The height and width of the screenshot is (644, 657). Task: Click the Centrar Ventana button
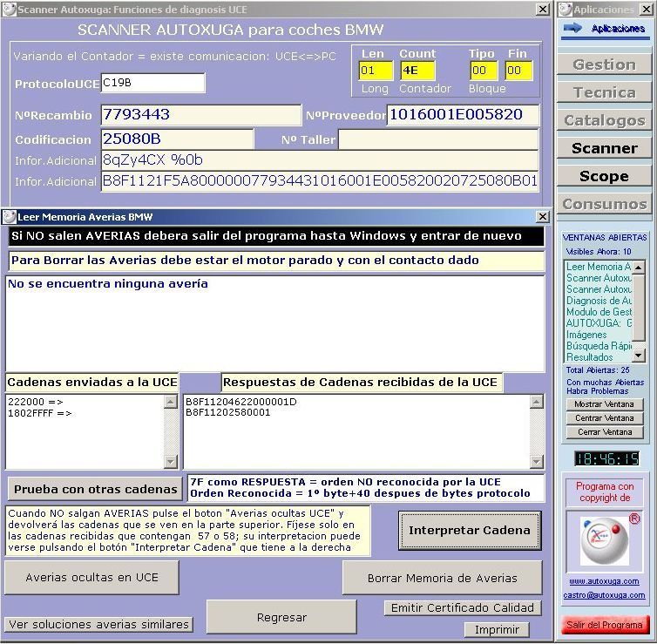(x=604, y=418)
